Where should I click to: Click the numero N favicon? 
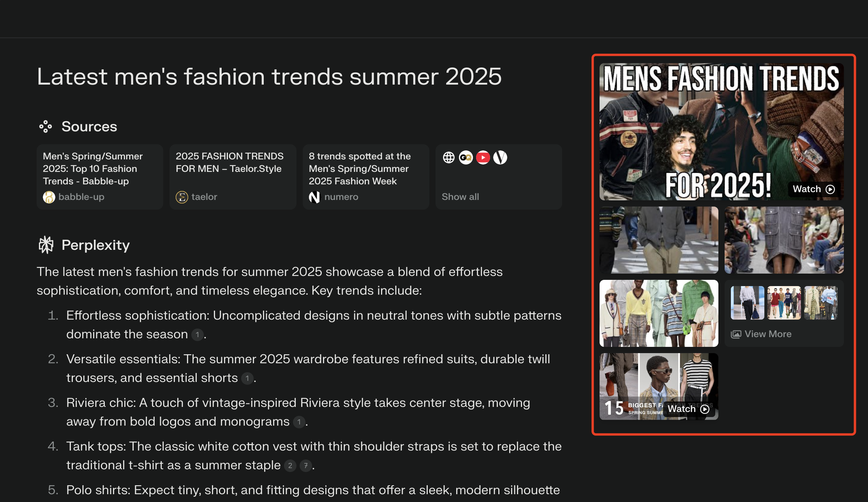point(314,197)
